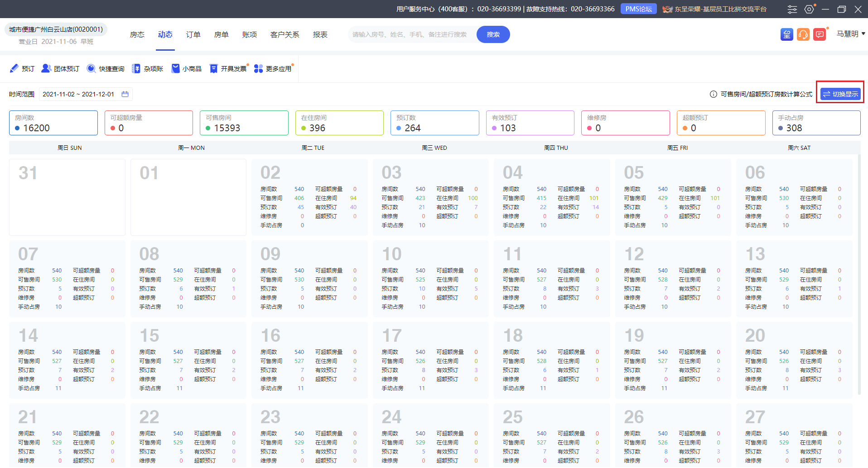The width and height of the screenshot is (868, 468).
Task: Click the pen icon for 预订
Action: click(14, 68)
